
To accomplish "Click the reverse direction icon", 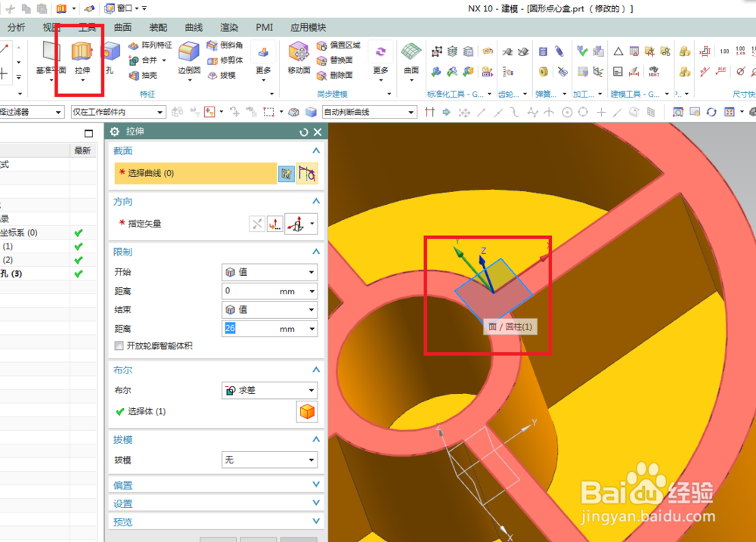I will 258,224.
